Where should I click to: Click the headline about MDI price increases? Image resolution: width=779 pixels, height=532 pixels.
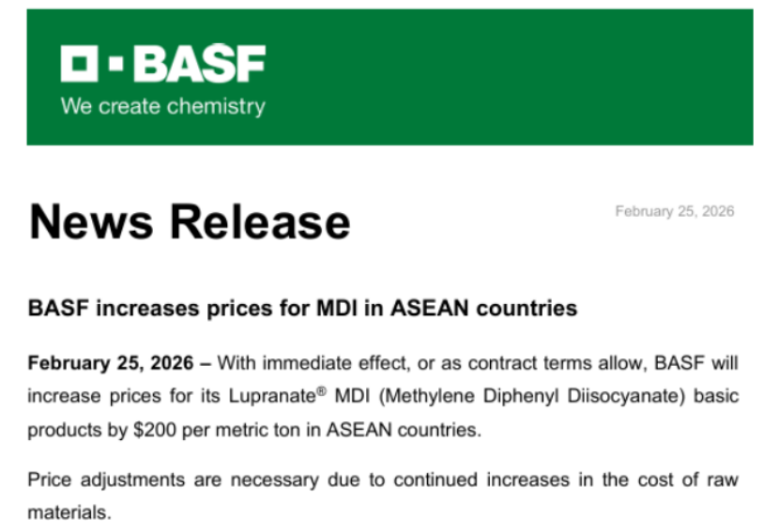(302, 308)
